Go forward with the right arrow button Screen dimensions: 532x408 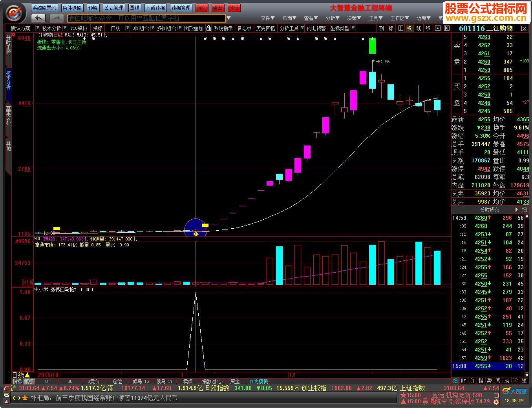pyautogui.click(x=56, y=18)
